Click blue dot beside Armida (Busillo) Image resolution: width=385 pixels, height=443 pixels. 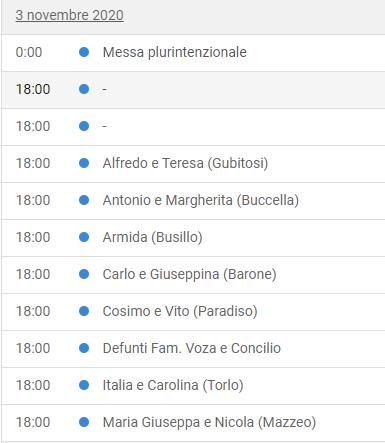pyautogui.click(x=84, y=237)
